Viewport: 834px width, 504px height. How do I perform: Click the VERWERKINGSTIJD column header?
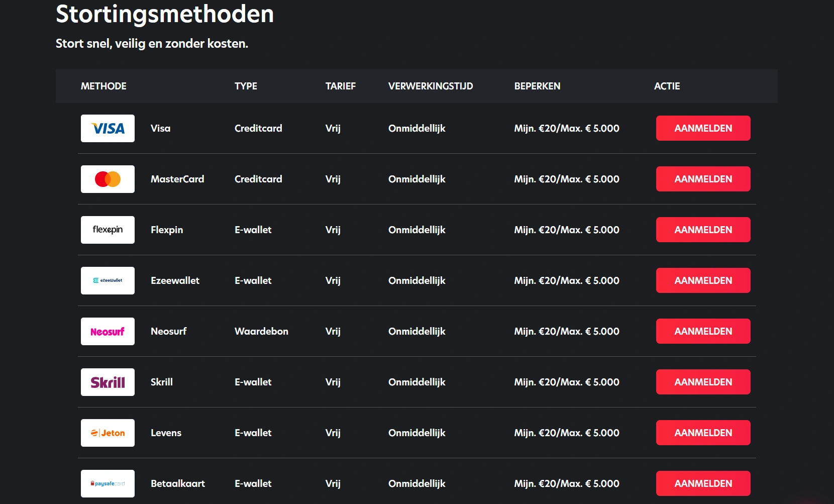pos(431,86)
